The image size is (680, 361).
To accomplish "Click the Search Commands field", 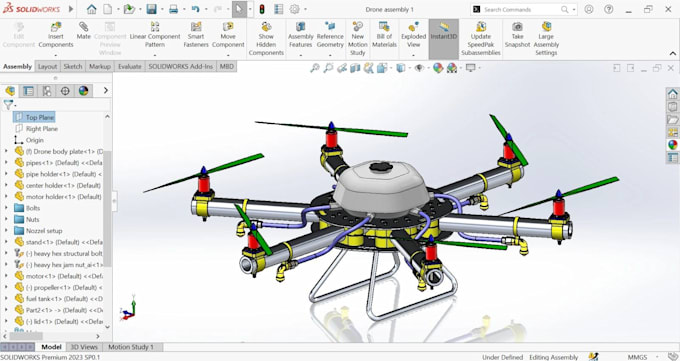I will tap(524, 9).
